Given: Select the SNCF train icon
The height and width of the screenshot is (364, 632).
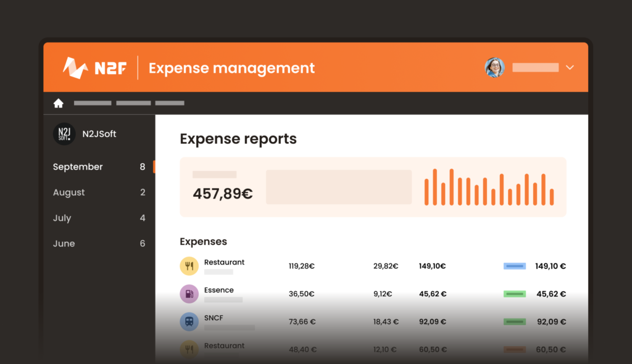Looking at the screenshot, I should pyautogui.click(x=188, y=321).
